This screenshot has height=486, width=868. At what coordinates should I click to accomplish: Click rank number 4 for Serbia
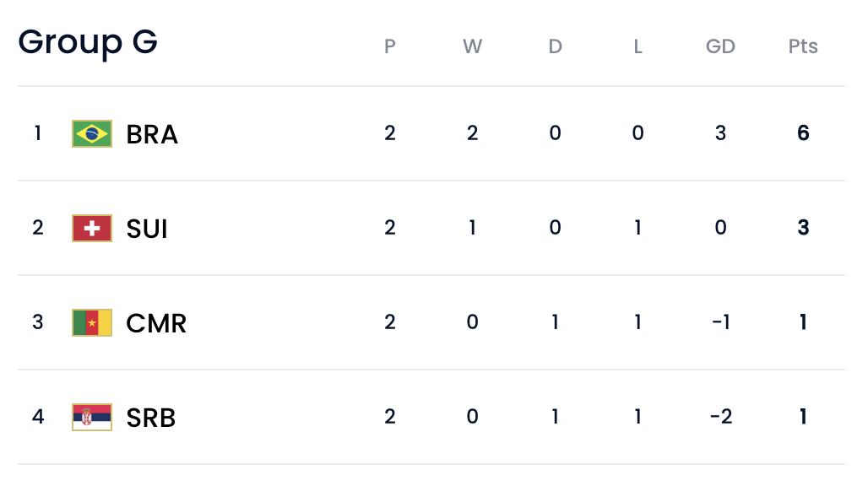click(38, 417)
